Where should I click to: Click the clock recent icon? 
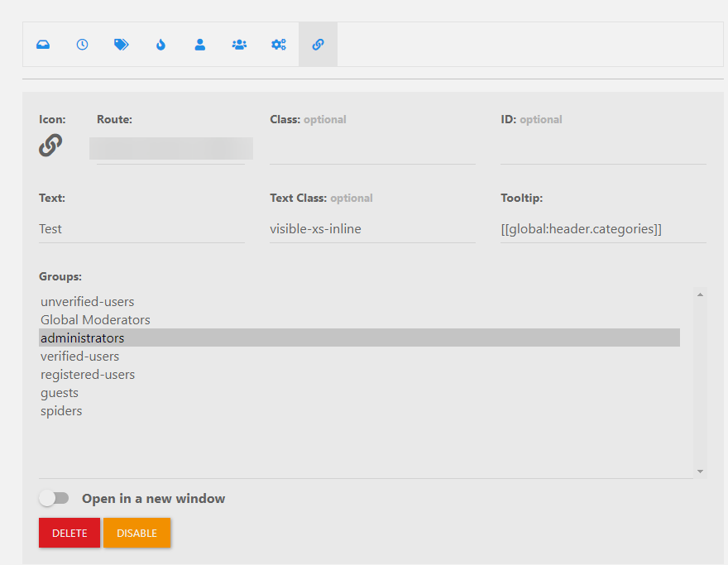click(x=82, y=45)
